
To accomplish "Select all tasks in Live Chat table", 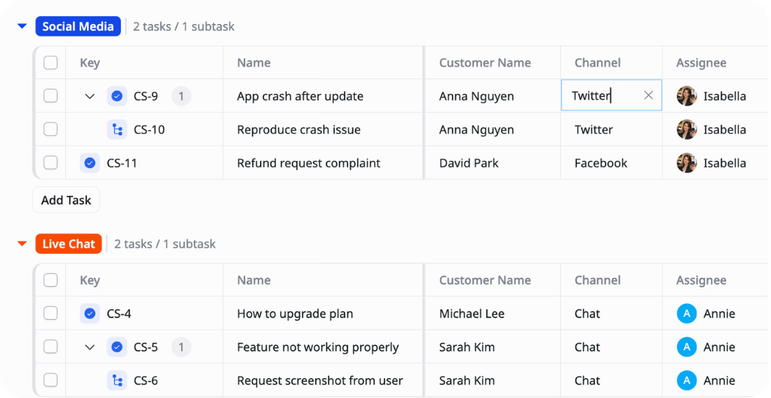I will point(51,280).
